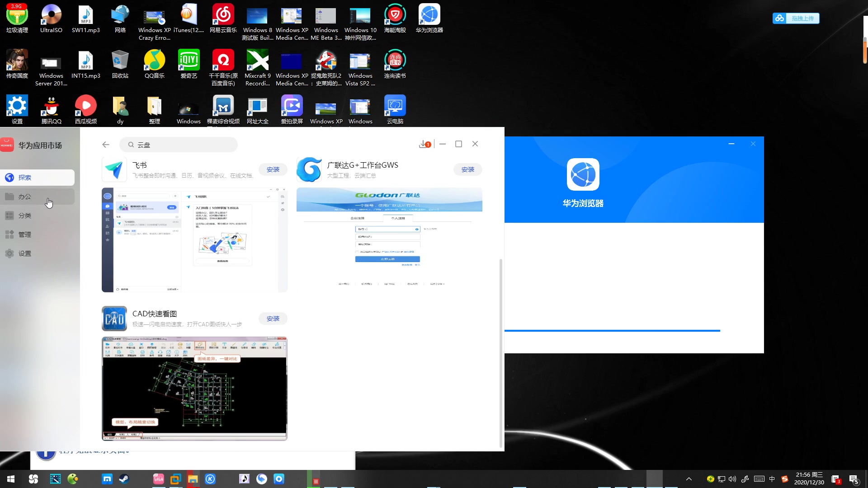
Task: Open Steam from the taskbar
Action: (x=124, y=479)
